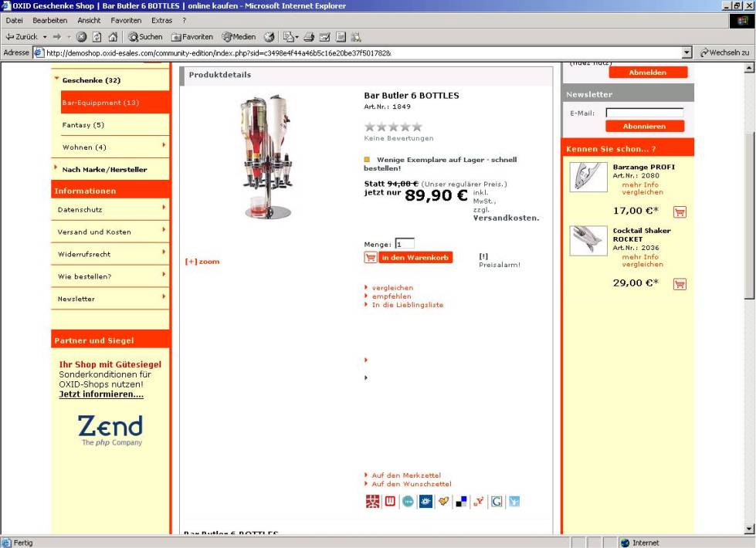Viewport: 756px width, 548px height.
Task: Click the Refresh page toolbar icon
Action: (x=97, y=36)
